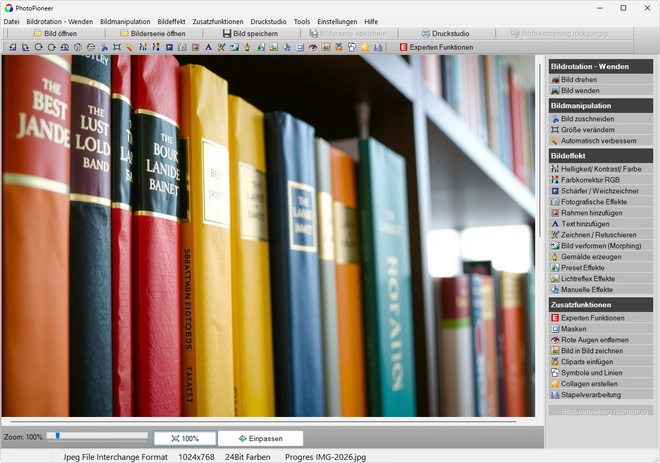The image size is (660, 463).
Task: Open the Einstellungen menu
Action: point(336,21)
